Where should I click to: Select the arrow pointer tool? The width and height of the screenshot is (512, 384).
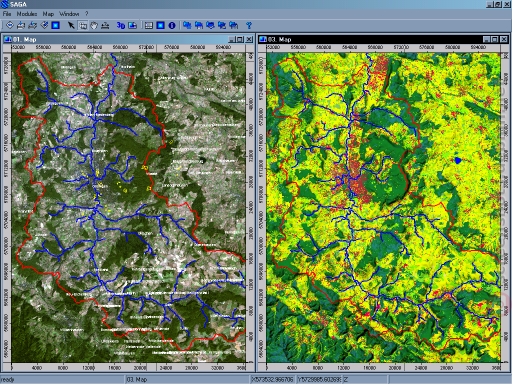[71, 25]
